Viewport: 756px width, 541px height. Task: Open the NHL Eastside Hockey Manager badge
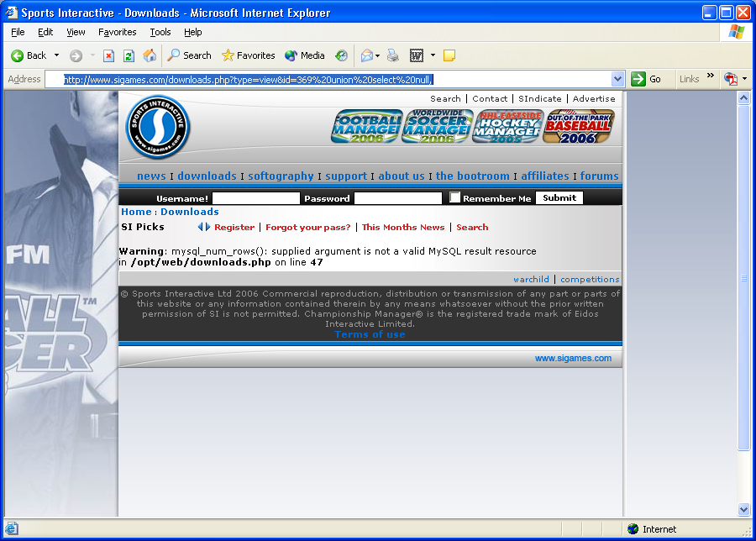coord(507,126)
